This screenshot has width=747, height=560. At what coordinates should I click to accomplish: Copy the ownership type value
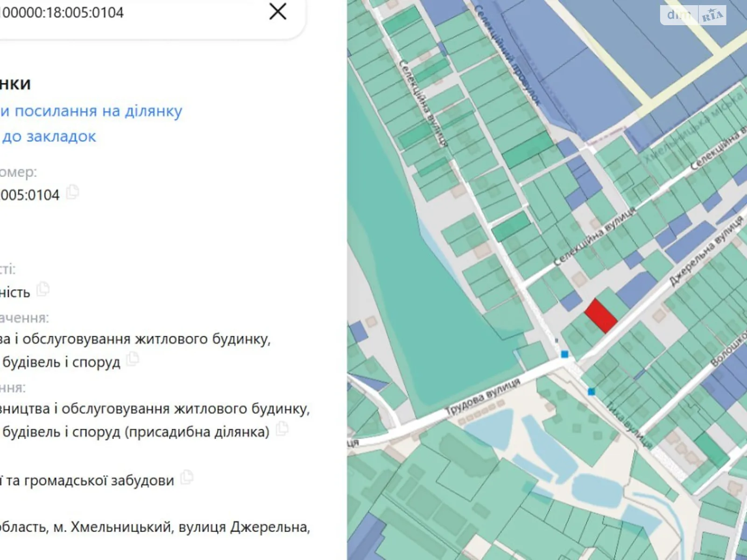tap(43, 289)
